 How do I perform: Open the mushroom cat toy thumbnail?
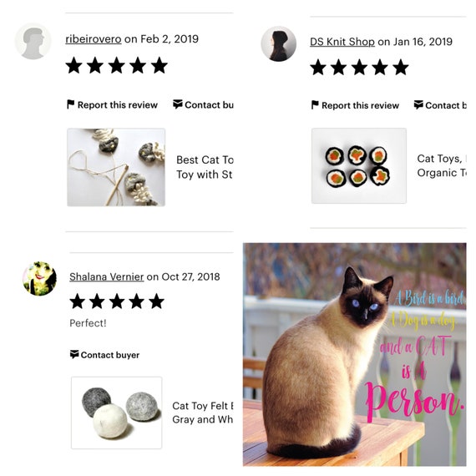[116, 167]
